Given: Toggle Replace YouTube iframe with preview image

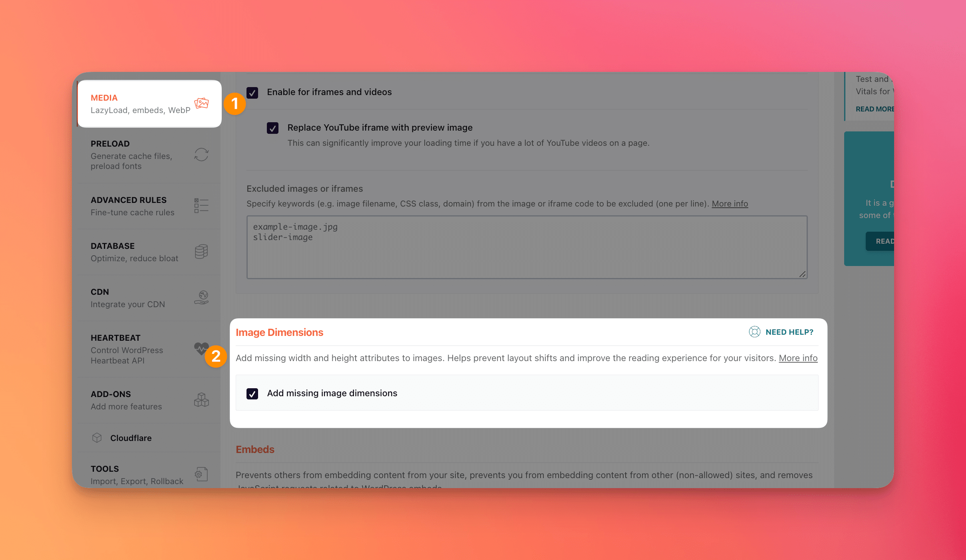Looking at the screenshot, I should pos(272,127).
